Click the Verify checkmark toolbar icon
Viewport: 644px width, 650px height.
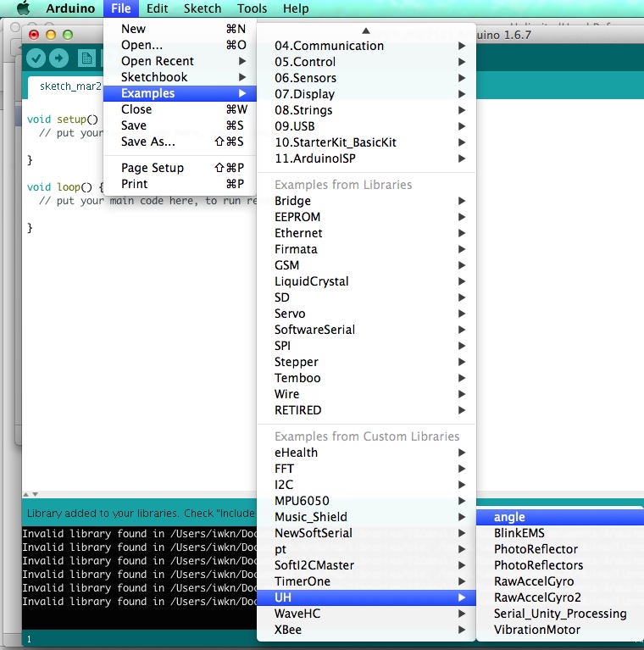tap(36, 58)
